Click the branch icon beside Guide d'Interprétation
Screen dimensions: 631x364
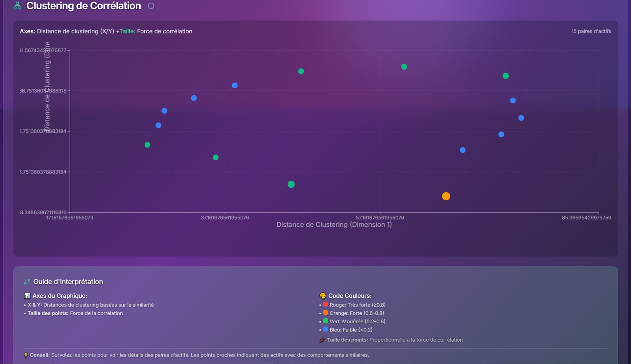tap(27, 282)
